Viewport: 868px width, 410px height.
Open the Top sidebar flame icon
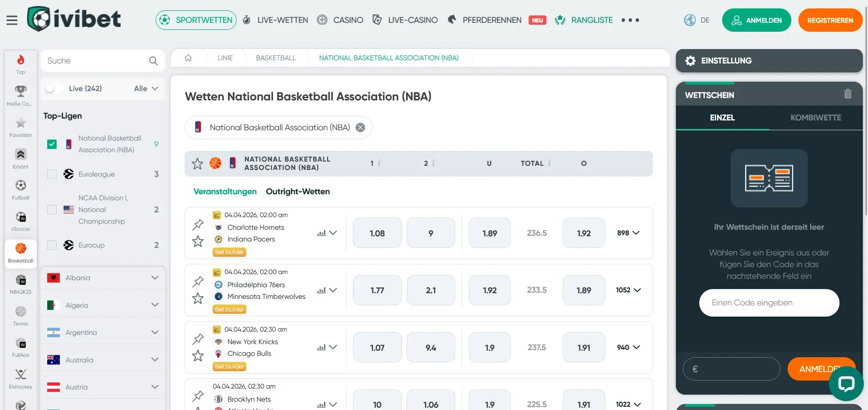(x=21, y=64)
